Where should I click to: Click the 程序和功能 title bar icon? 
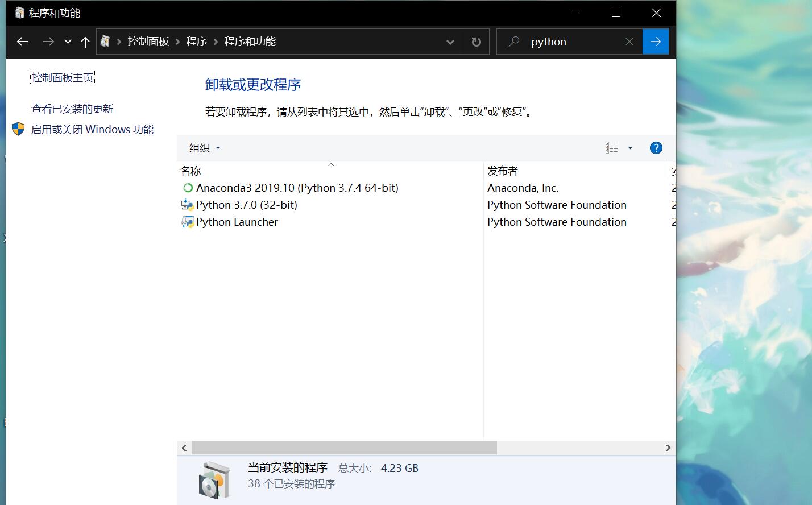tap(13, 12)
